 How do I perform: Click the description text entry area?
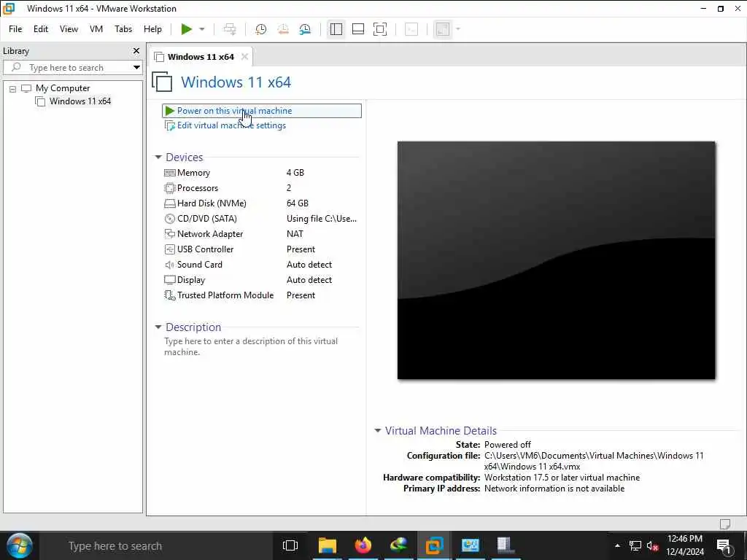(x=251, y=346)
